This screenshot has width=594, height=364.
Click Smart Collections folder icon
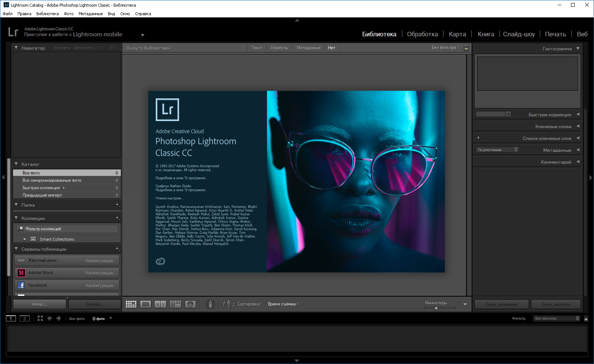coord(33,239)
